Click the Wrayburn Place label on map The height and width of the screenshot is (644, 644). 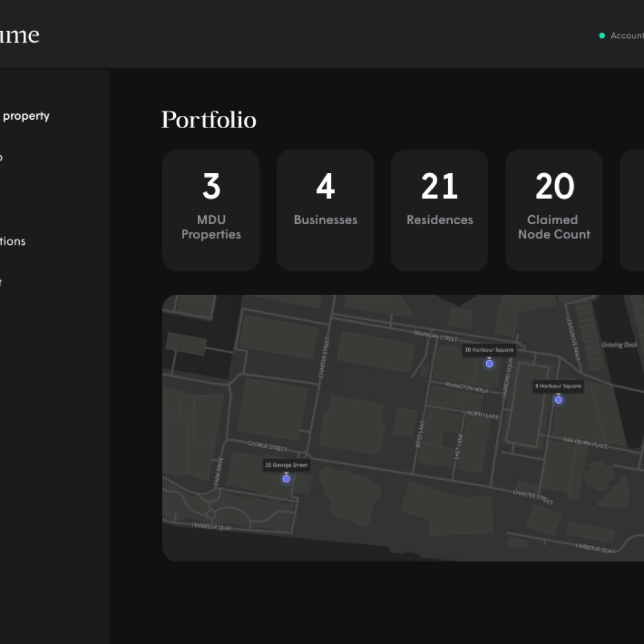click(x=585, y=445)
